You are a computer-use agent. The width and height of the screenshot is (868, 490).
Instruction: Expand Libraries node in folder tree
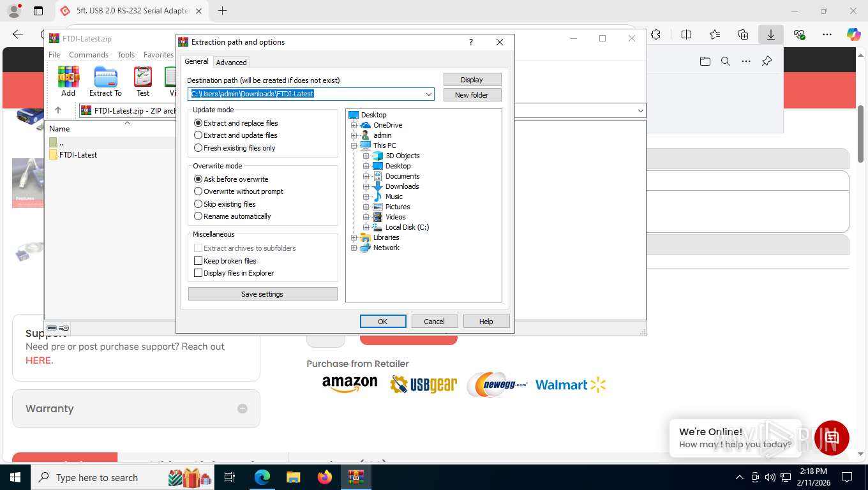(x=354, y=237)
